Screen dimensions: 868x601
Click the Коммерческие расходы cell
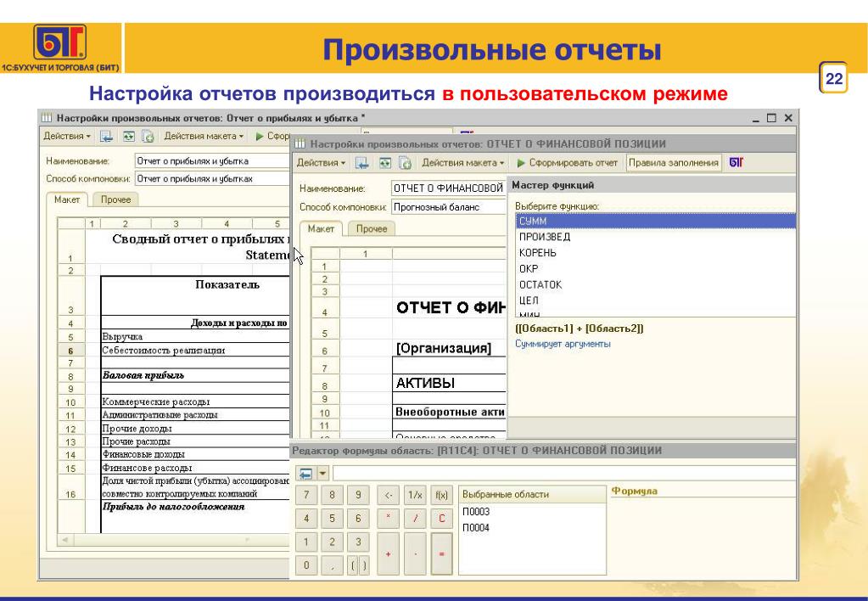pos(195,402)
